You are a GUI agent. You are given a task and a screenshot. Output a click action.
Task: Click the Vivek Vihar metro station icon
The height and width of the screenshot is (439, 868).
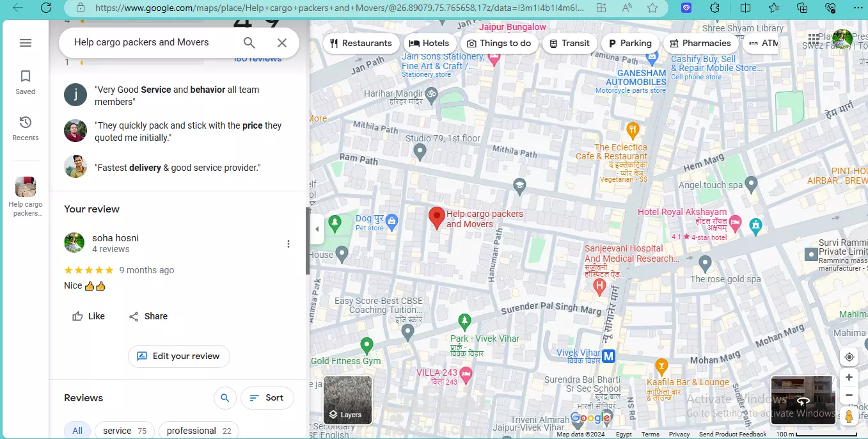point(609,355)
